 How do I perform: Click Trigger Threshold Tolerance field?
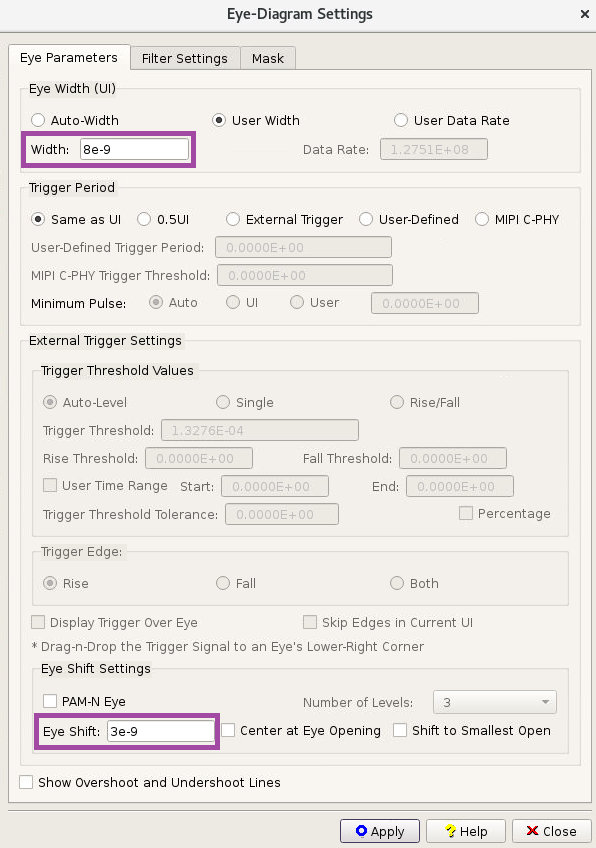coord(282,514)
